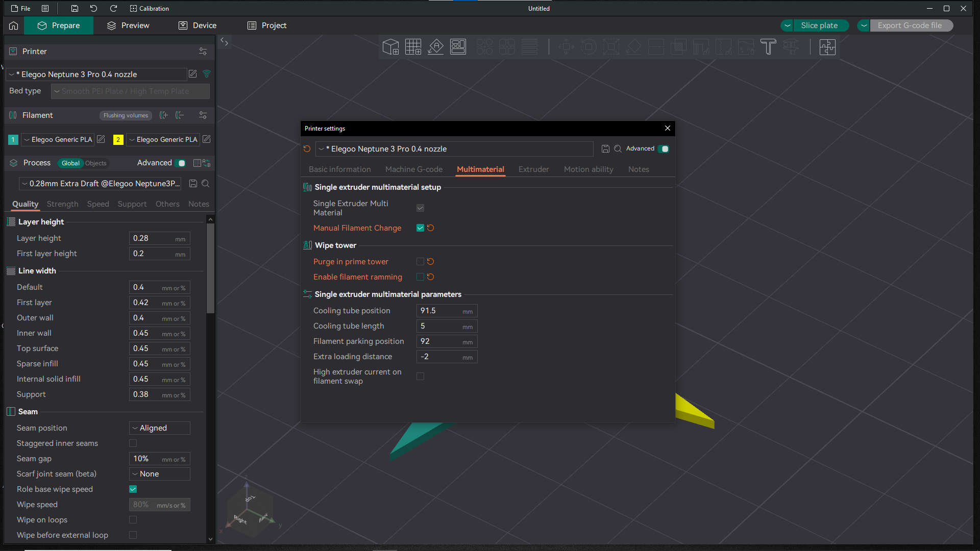Toggle High extruder current on filament swap
The image size is (980, 551).
(x=420, y=377)
